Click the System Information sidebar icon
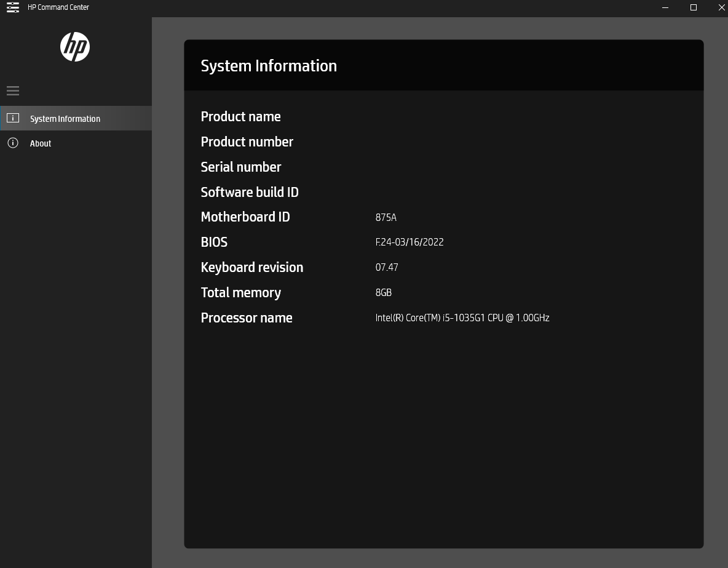The image size is (728, 568). click(x=13, y=118)
